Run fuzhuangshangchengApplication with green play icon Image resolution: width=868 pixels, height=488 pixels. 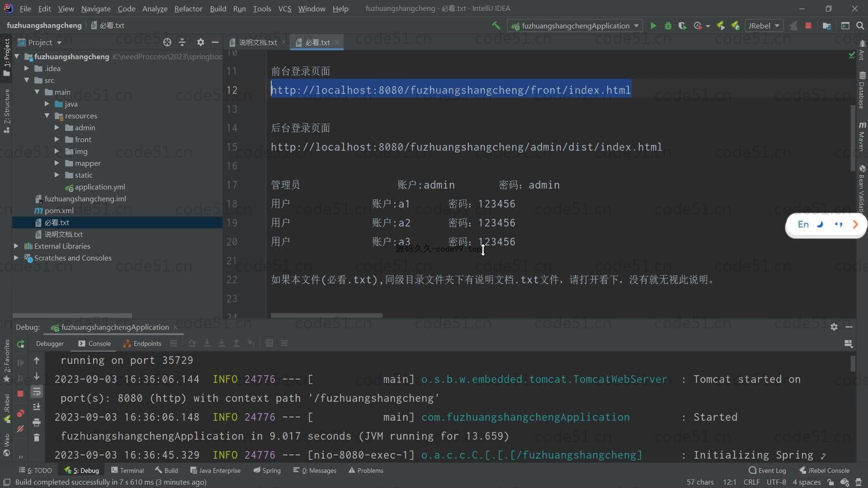tap(653, 26)
